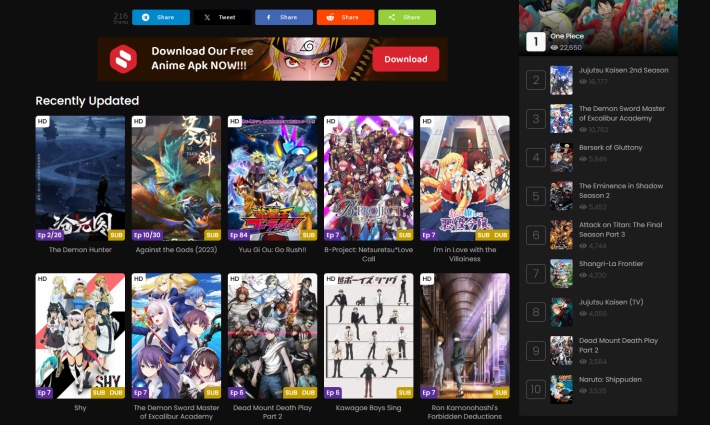Image resolution: width=710 pixels, height=425 pixels.
Task: Click eye icon beside 5,846 views
Action: pyautogui.click(x=583, y=159)
